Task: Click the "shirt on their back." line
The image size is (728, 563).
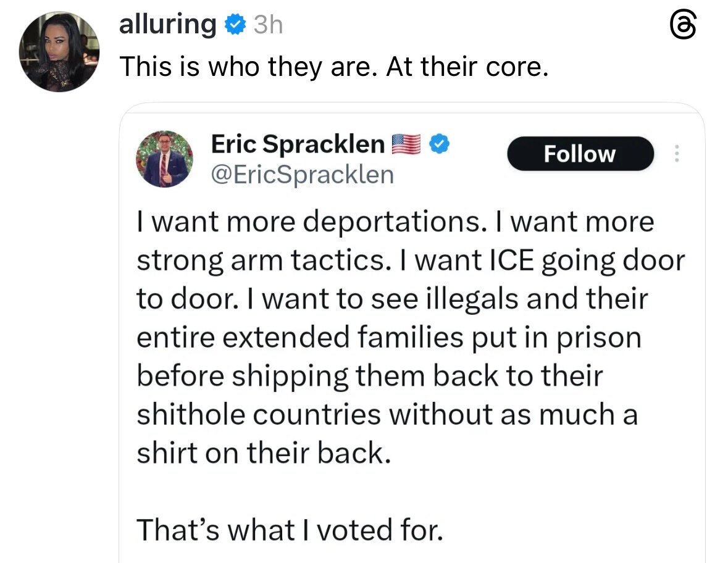Action: [x=264, y=453]
